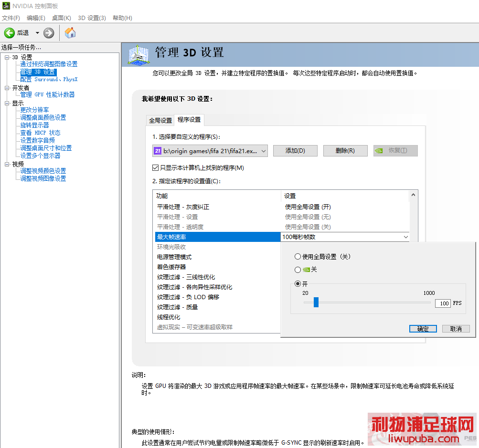Open 更改分辨率 task
479x448 pixels.
[34, 110]
